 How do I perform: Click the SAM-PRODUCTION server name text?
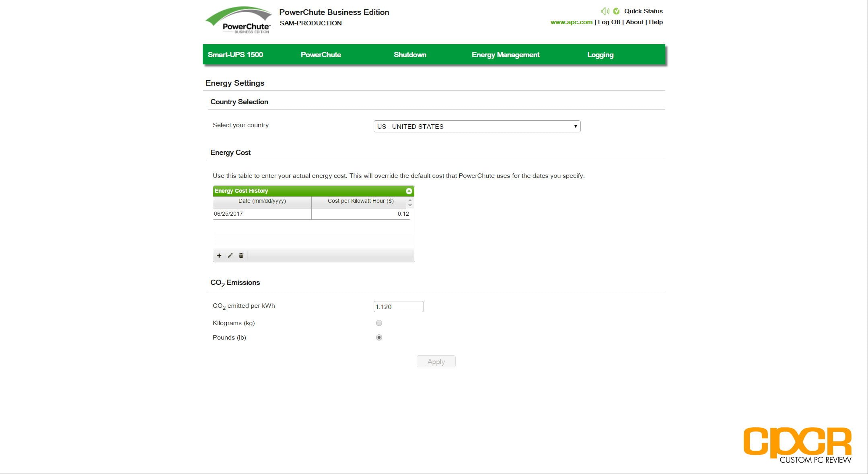click(x=311, y=23)
